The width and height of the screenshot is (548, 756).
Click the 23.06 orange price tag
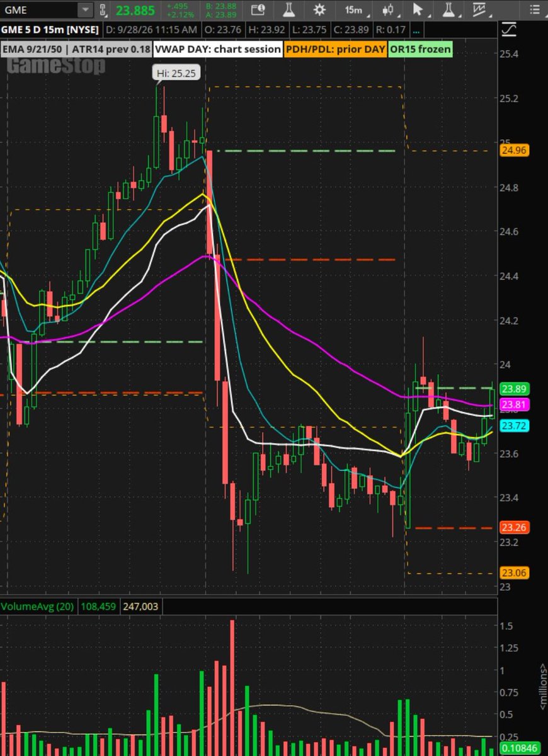coord(515,573)
